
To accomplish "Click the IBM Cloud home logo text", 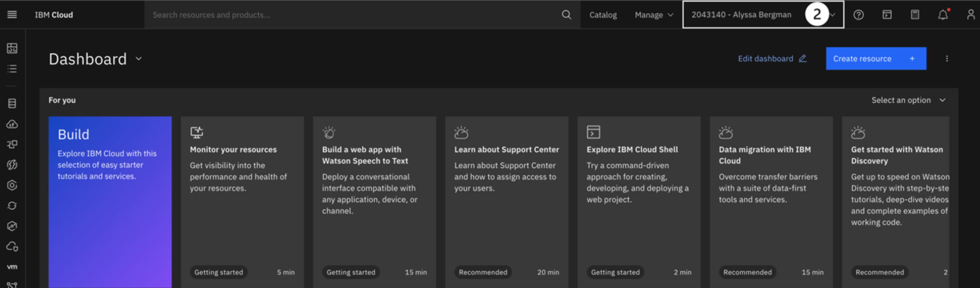I will pyautogui.click(x=54, y=14).
